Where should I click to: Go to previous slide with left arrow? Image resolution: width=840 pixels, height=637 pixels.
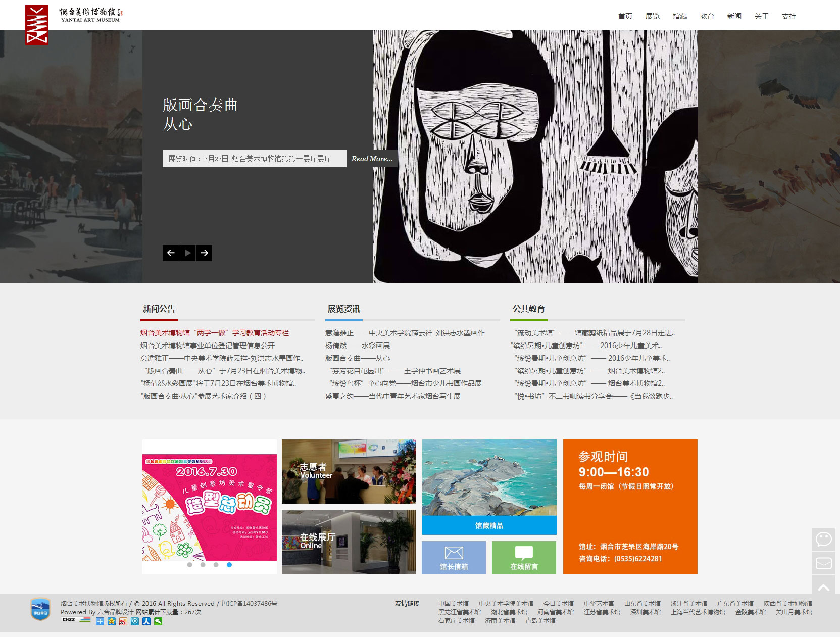(171, 253)
